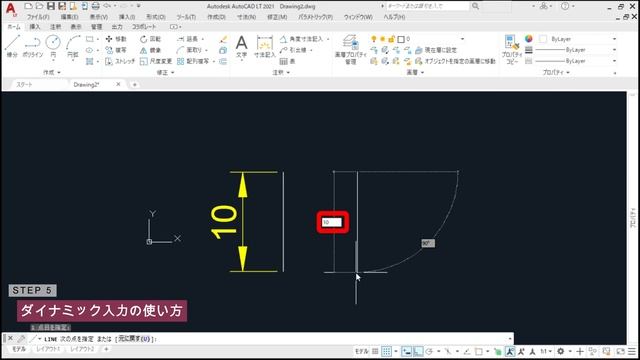Click the Table (表) tool

click(287, 61)
